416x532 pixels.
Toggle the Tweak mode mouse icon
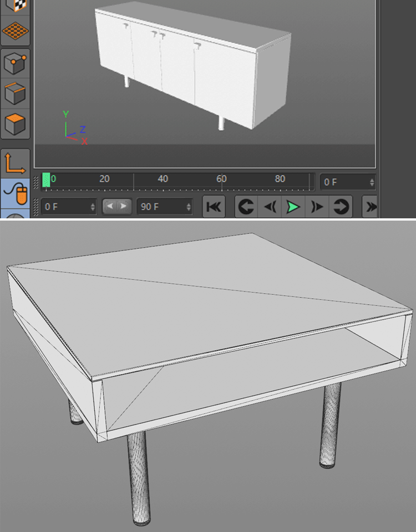[x=15, y=193]
